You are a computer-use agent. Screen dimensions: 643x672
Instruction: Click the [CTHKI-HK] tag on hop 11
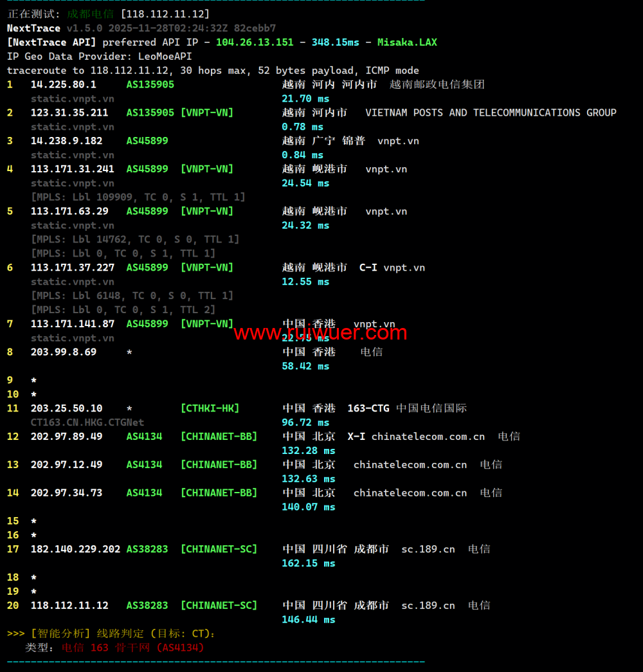tap(210, 408)
